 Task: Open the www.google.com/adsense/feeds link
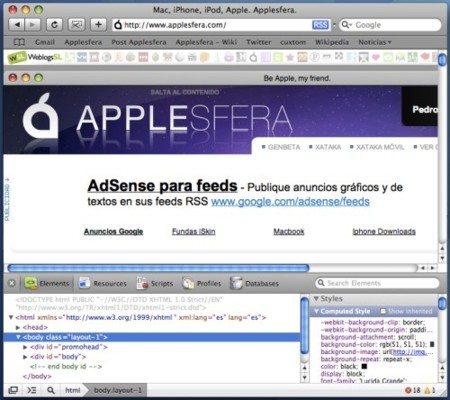point(290,202)
